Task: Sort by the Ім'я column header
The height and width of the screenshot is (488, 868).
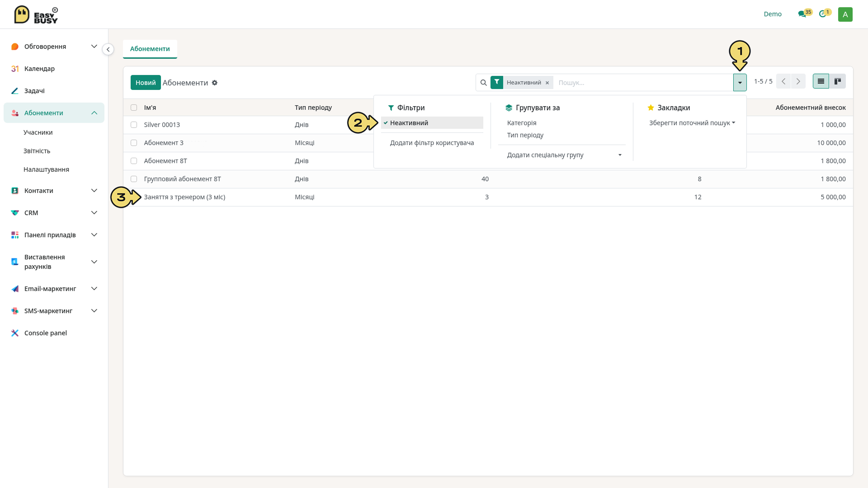Action: (150, 108)
